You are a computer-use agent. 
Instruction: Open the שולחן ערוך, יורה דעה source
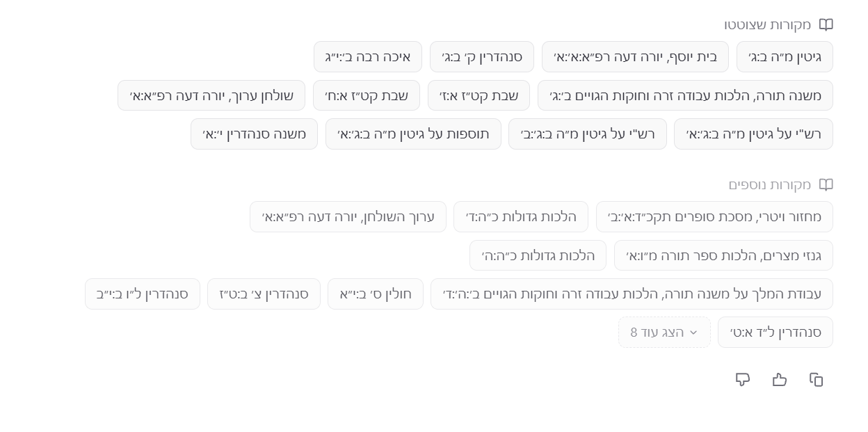[211, 95]
